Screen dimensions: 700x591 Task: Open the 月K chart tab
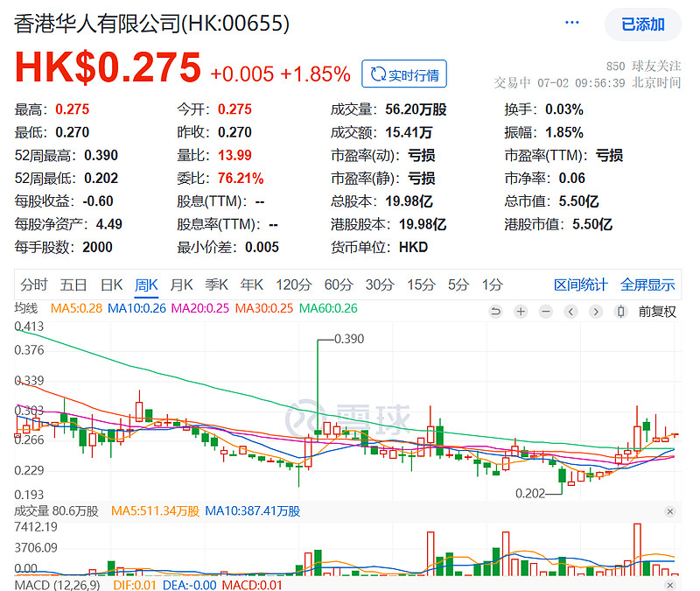181,285
